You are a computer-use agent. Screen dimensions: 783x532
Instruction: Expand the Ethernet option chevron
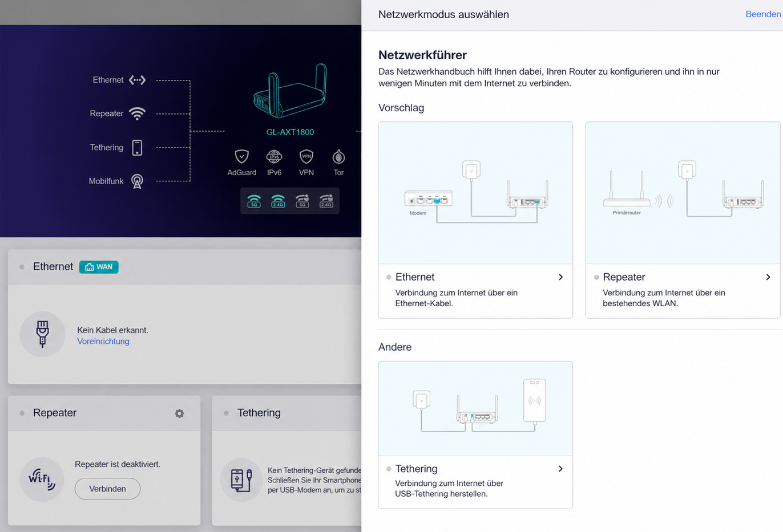pos(560,277)
